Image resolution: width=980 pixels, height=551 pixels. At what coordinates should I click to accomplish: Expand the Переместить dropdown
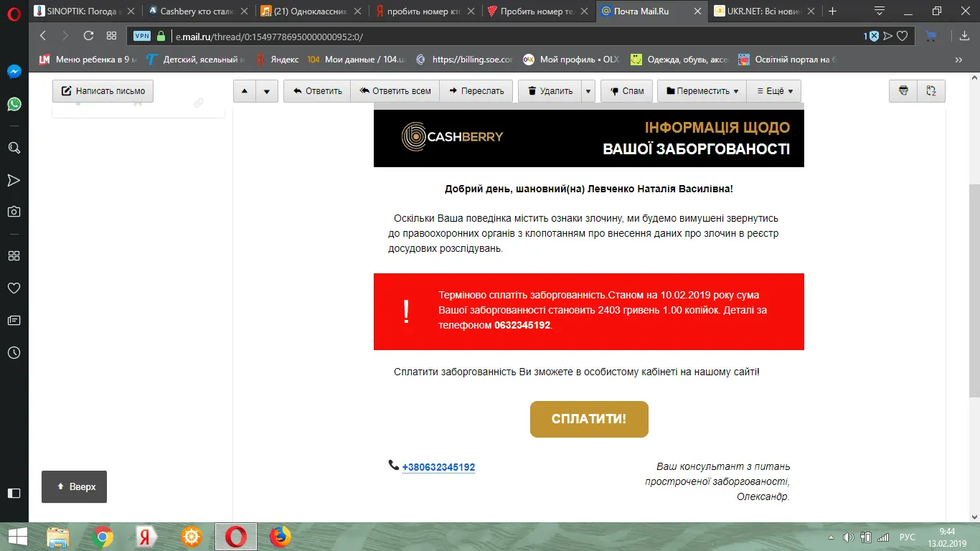[x=702, y=91]
